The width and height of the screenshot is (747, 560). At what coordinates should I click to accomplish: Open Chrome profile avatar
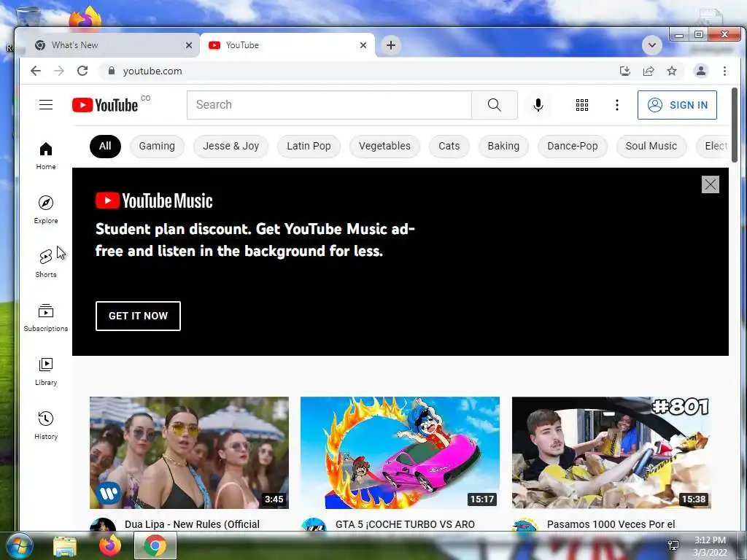[701, 71]
